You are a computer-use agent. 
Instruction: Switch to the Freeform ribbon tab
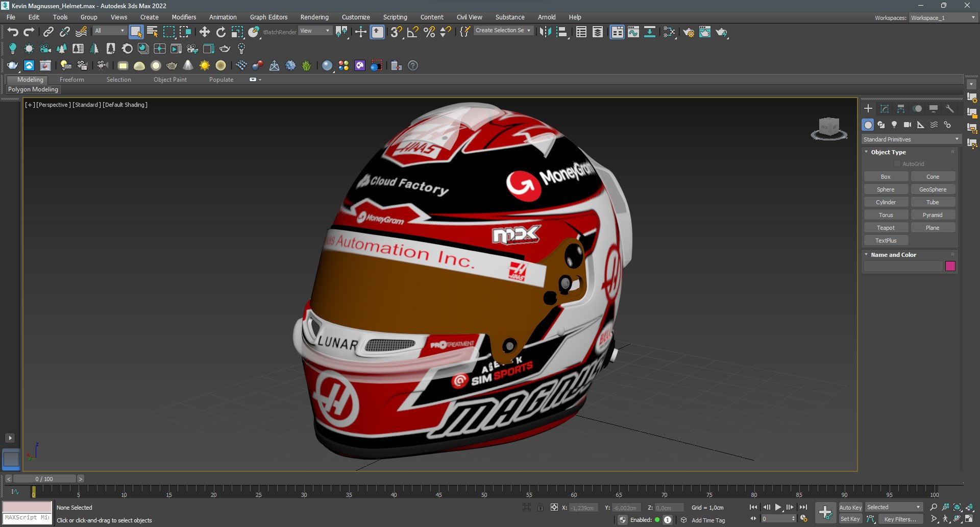click(71, 80)
